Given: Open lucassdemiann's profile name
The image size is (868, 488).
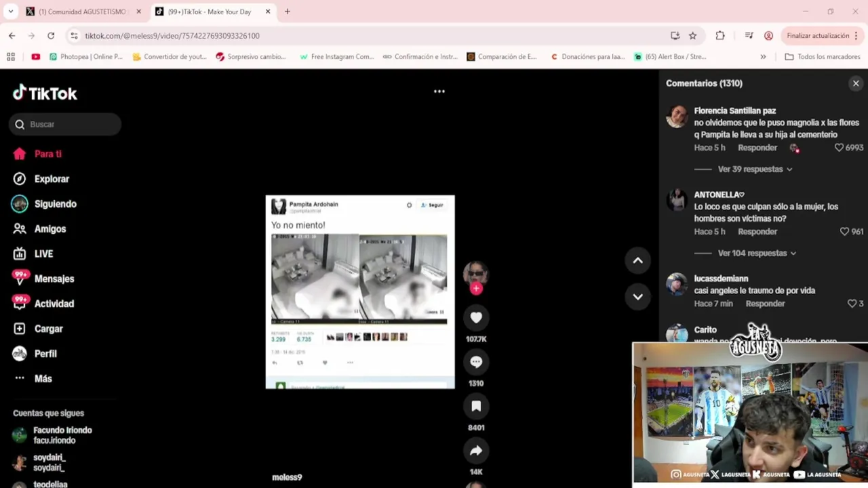Looking at the screenshot, I should (721, 279).
